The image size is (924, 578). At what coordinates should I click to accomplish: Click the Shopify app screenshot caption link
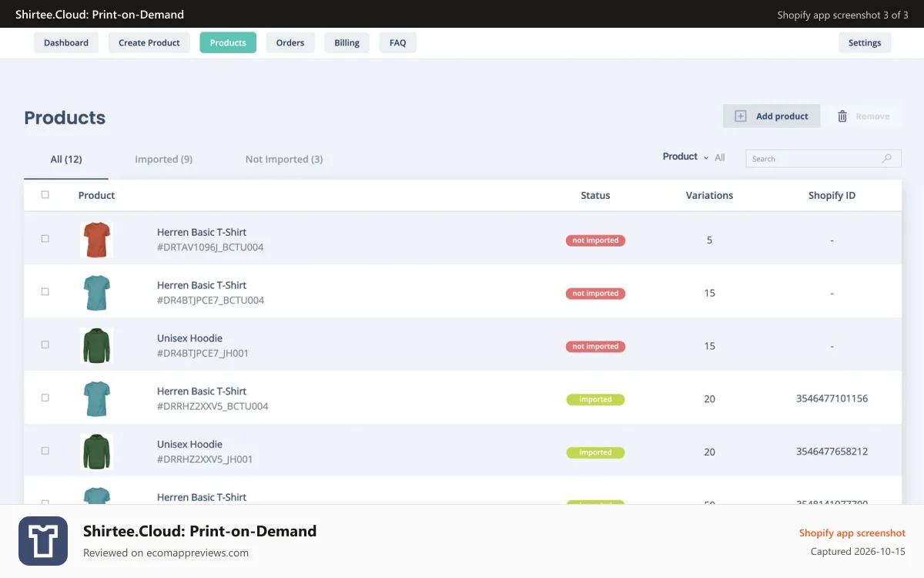[x=852, y=533]
